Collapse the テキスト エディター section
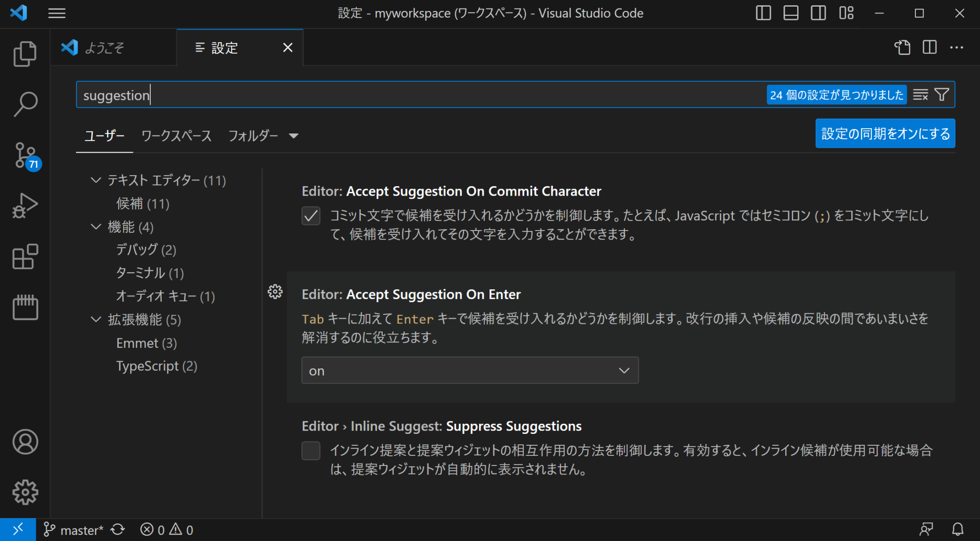The height and width of the screenshot is (541, 980). [x=95, y=180]
